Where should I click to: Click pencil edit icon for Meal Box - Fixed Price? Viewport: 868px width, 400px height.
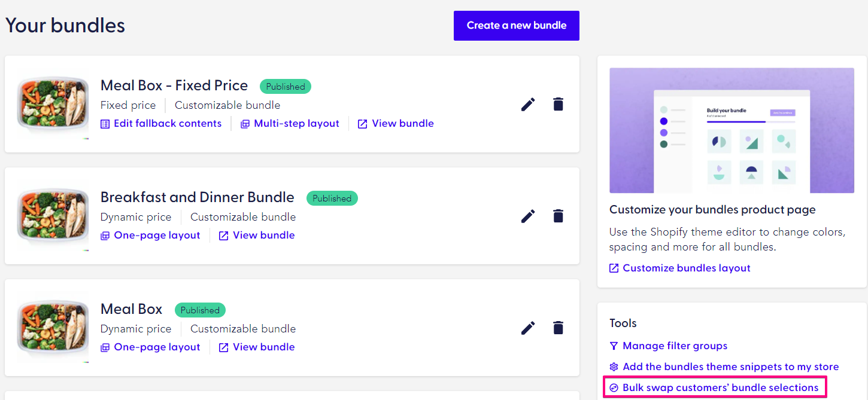[527, 105]
